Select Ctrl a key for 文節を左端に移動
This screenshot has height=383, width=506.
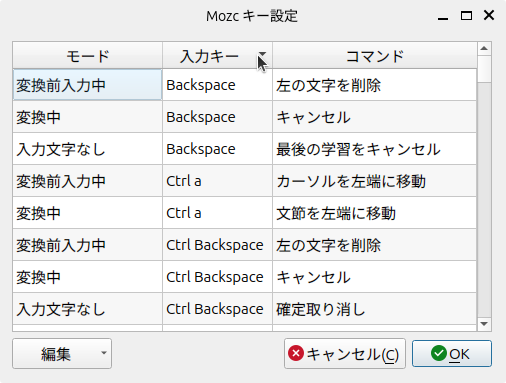pos(217,213)
